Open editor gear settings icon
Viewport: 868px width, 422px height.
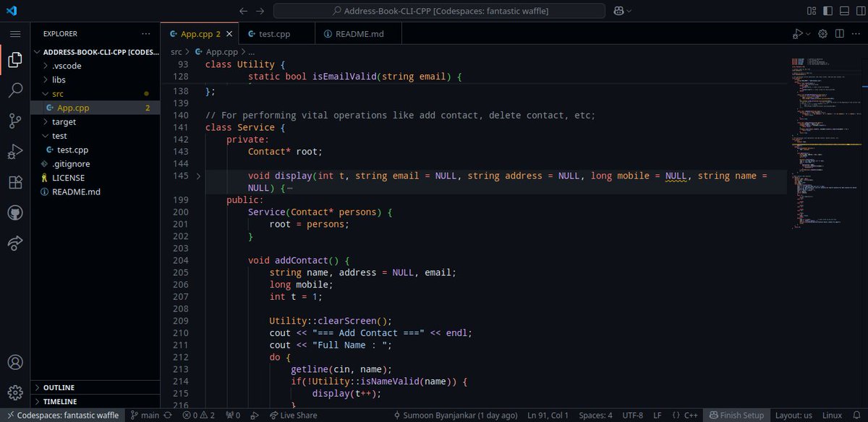[822, 33]
